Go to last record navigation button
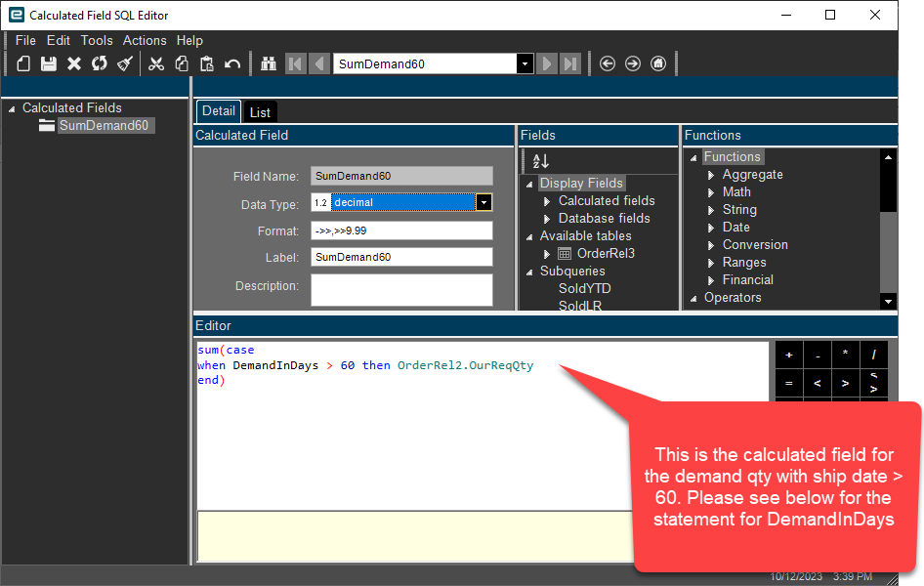924x586 pixels. click(x=570, y=63)
